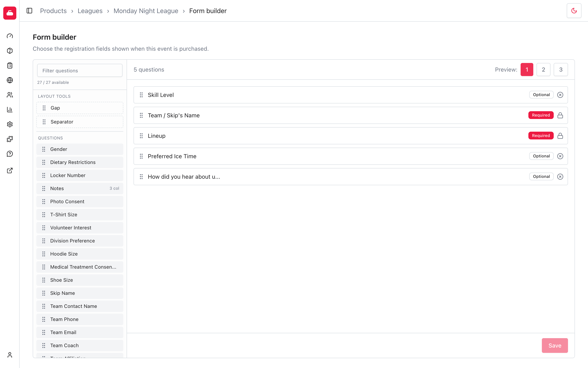Click the red curling stone app logo
Viewport: 588px width, 368px height.
[x=10, y=13]
